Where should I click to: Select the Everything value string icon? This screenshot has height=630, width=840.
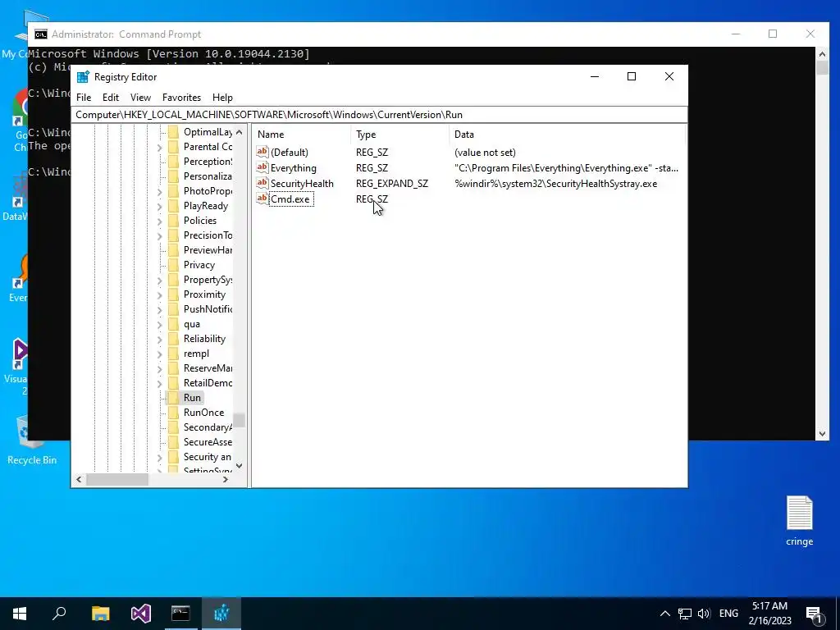point(262,167)
